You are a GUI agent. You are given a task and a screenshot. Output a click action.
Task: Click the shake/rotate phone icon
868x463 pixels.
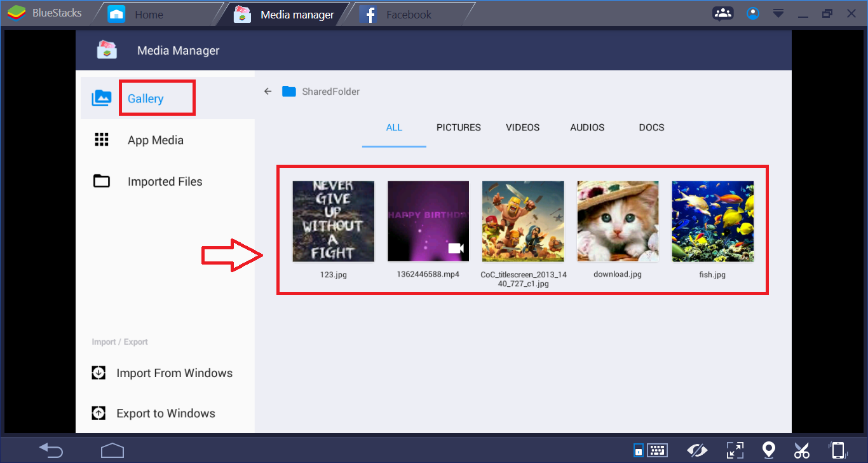click(x=838, y=450)
